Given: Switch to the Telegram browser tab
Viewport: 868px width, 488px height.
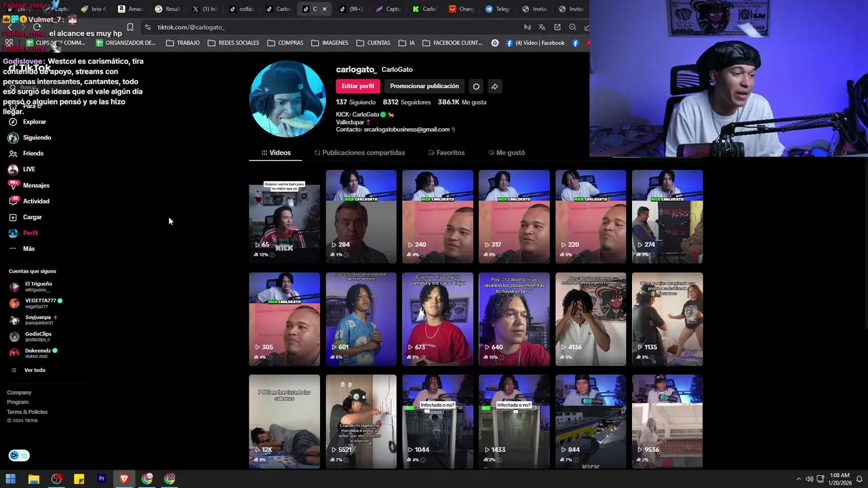Looking at the screenshot, I should (x=498, y=9).
